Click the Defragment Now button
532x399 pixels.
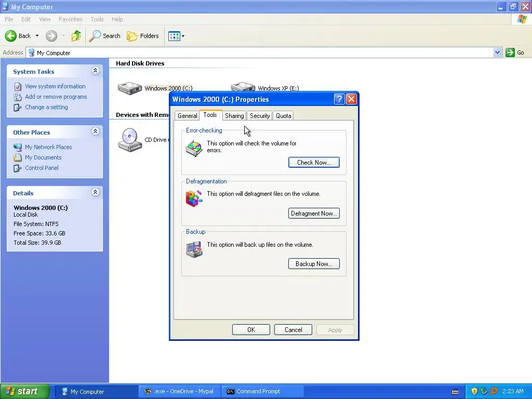314,214
